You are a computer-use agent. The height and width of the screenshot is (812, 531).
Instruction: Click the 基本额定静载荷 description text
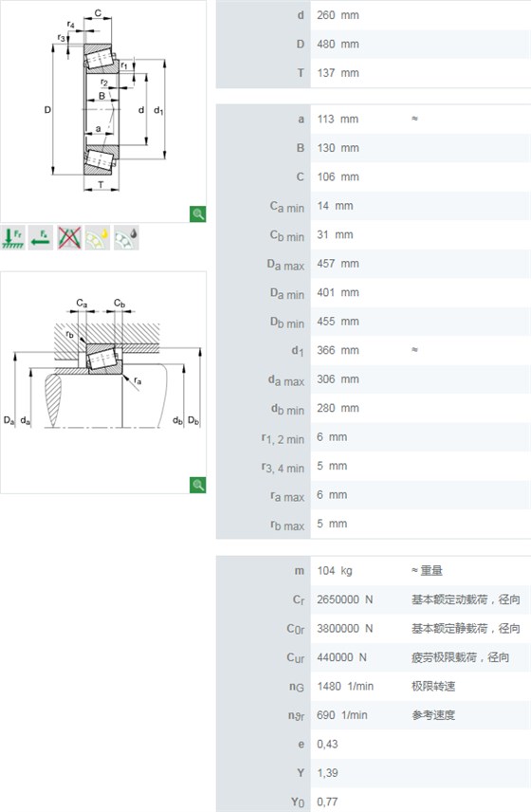(449, 629)
